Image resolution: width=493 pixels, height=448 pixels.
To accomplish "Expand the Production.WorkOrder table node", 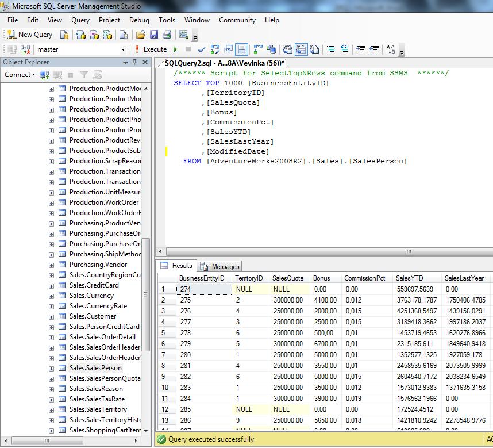I will (x=51, y=203).
